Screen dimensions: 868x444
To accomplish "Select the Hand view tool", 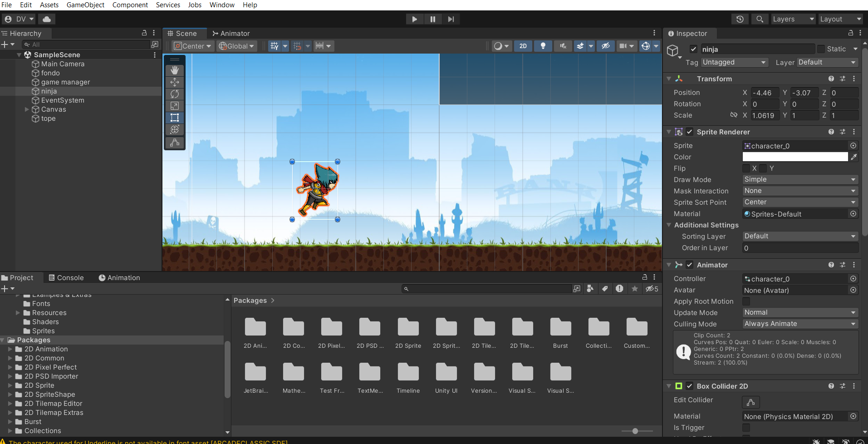I will [175, 70].
